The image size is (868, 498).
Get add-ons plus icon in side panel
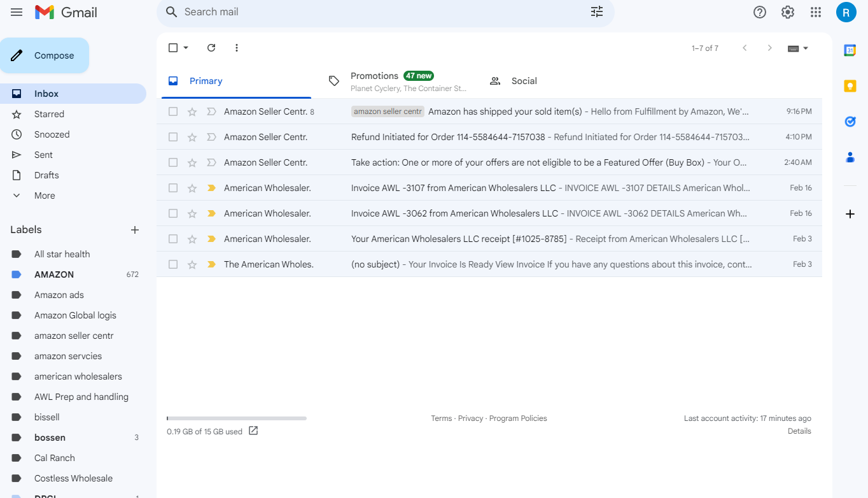pos(850,214)
